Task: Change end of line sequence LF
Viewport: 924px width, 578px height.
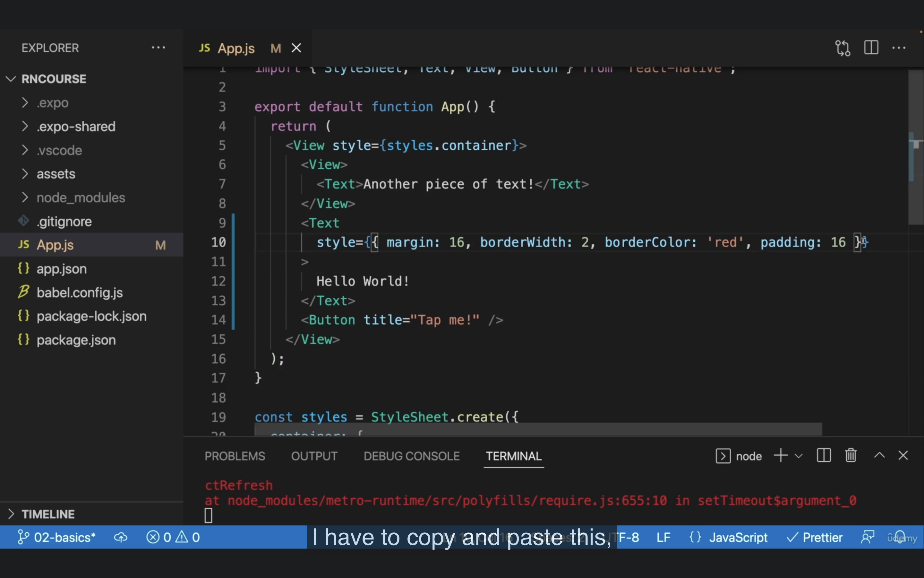Action: pos(663,537)
